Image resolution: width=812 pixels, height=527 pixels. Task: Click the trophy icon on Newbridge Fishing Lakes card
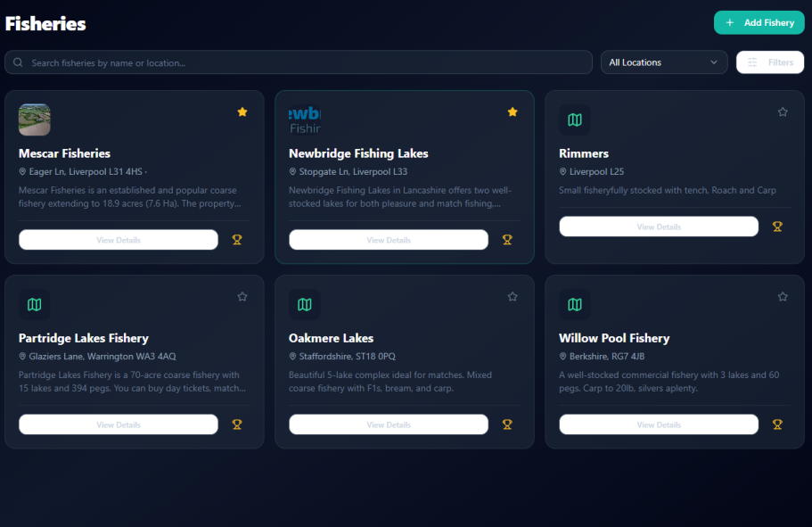click(507, 240)
